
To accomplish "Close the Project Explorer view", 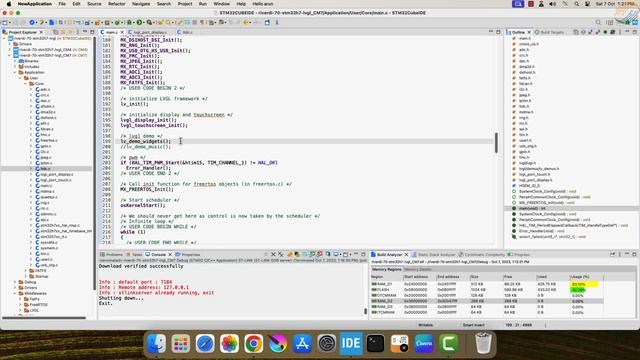I will (41, 32).
